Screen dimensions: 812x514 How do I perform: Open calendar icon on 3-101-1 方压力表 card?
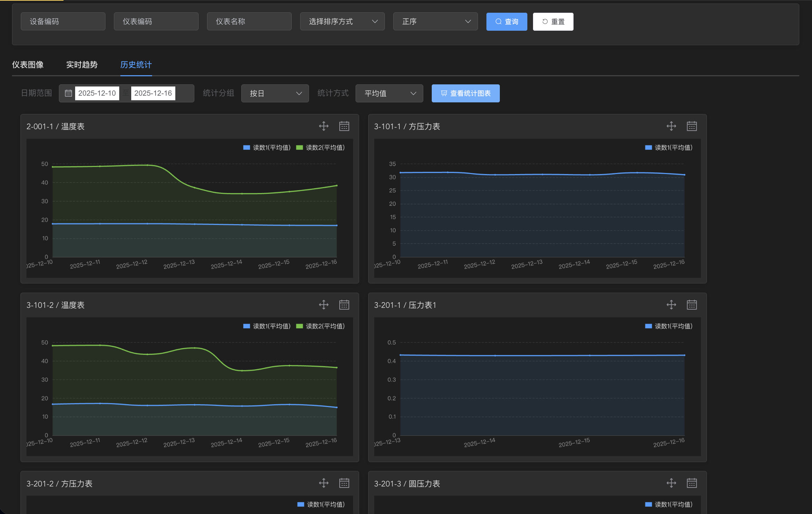pyautogui.click(x=692, y=126)
